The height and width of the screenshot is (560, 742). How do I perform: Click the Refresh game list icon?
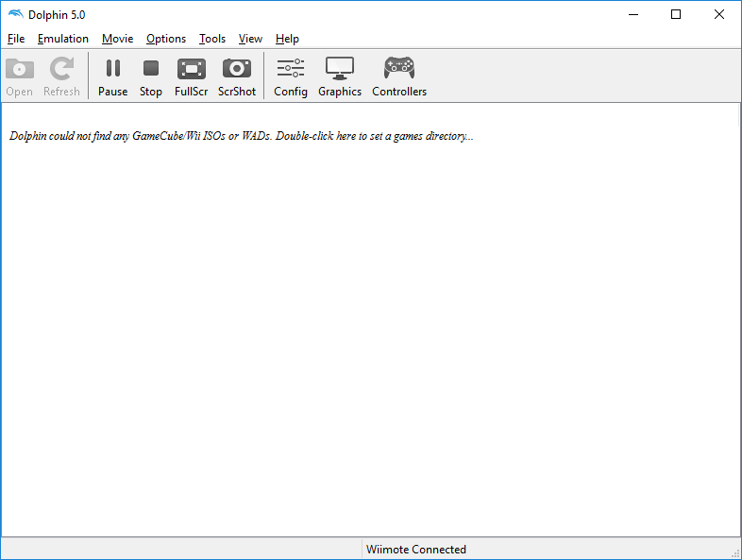pyautogui.click(x=62, y=69)
